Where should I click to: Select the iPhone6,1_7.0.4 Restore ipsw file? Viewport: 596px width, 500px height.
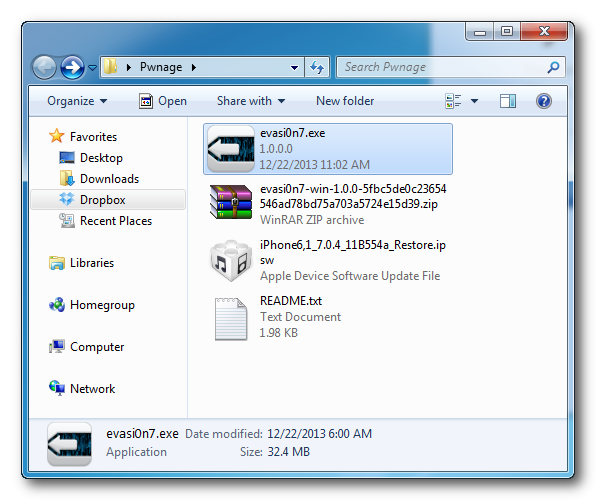pos(352,252)
